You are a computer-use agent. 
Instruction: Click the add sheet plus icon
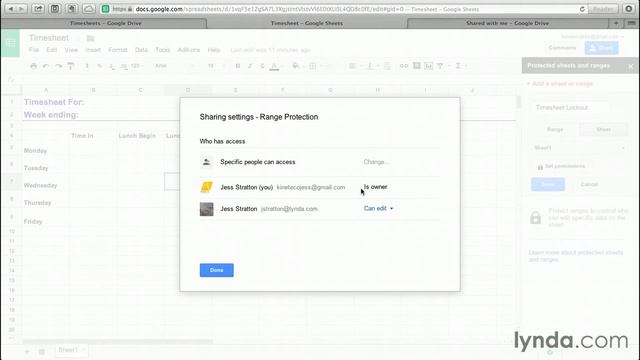coord(27,351)
